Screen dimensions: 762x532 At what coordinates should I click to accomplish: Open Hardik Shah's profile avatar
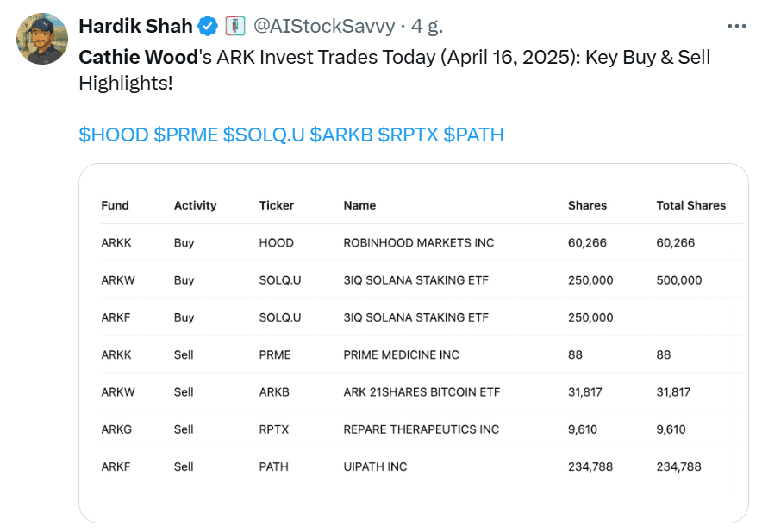41,39
